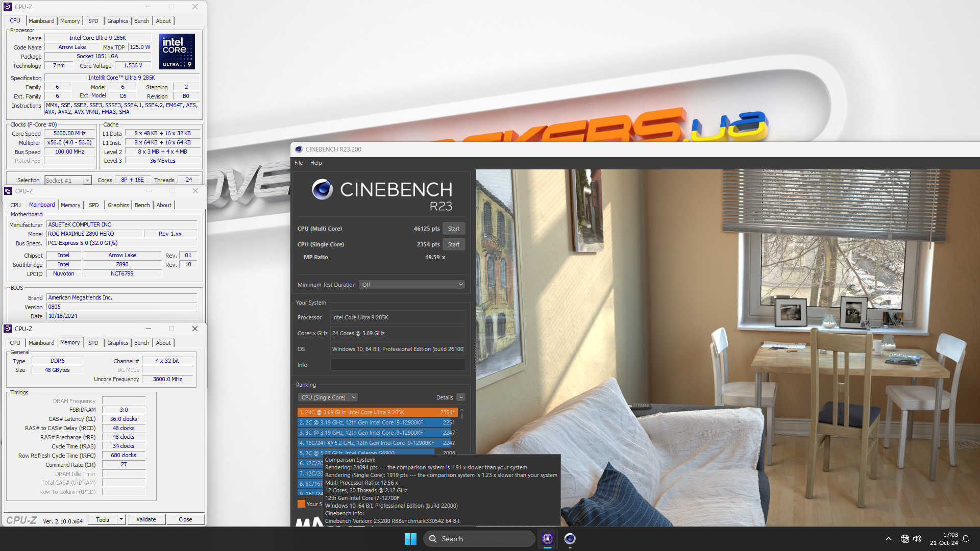Click Cinebench icon in taskbar
The height and width of the screenshot is (551, 980).
tap(570, 539)
